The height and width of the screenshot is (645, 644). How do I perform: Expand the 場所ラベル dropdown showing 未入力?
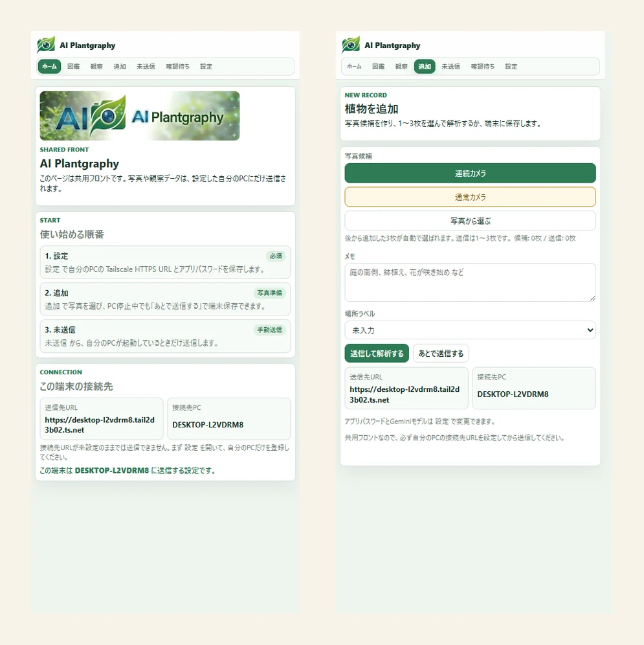click(470, 330)
